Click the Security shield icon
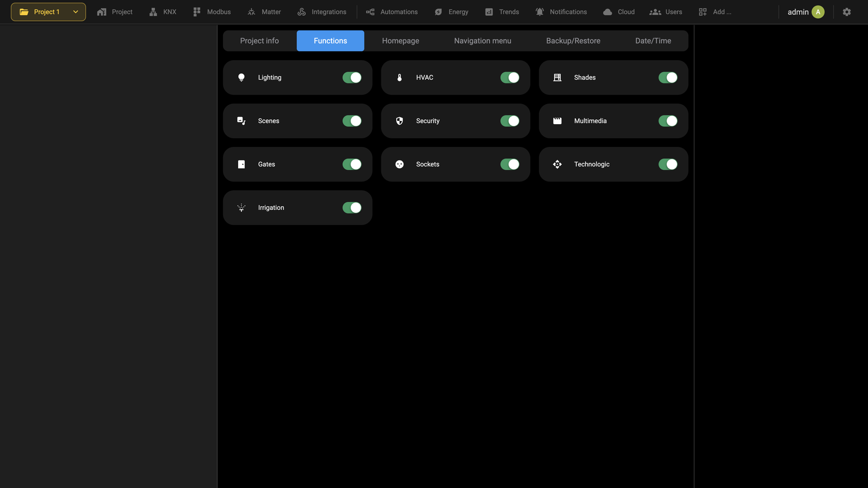Screen dimensions: 868x488 click(399, 121)
